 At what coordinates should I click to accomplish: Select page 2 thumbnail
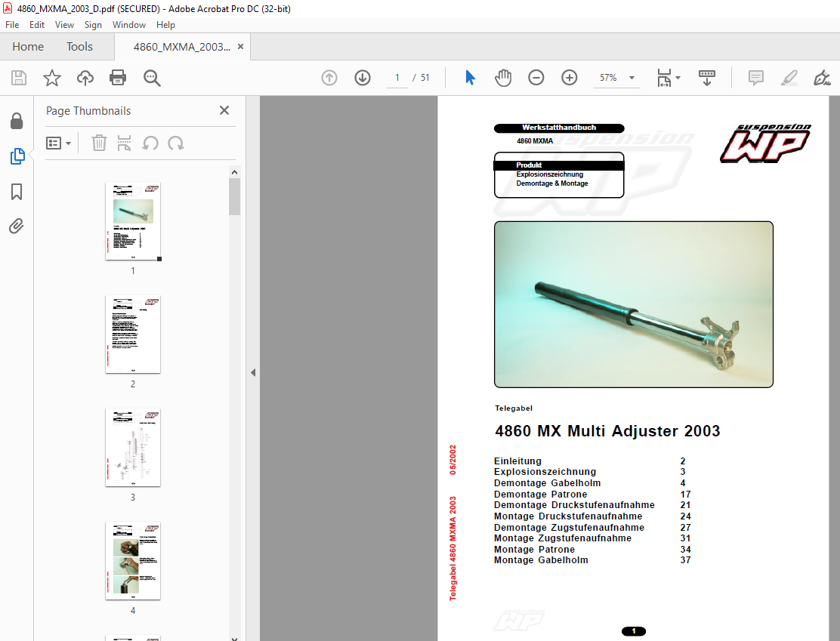coord(133,334)
